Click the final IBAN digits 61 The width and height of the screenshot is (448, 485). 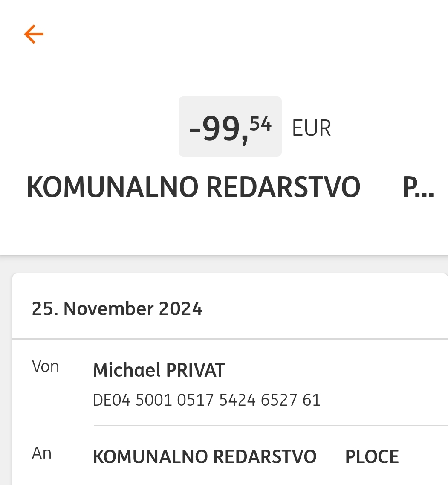pos(311,400)
